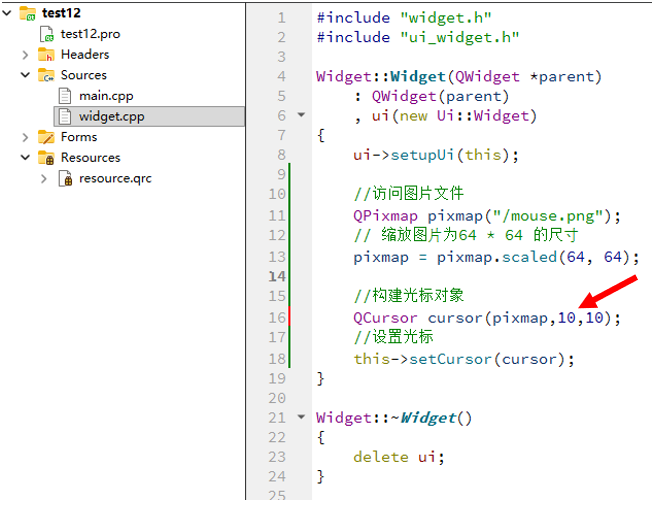This screenshot has height=506, width=655.
Task: Click the Headers folder icon
Action: (x=46, y=54)
